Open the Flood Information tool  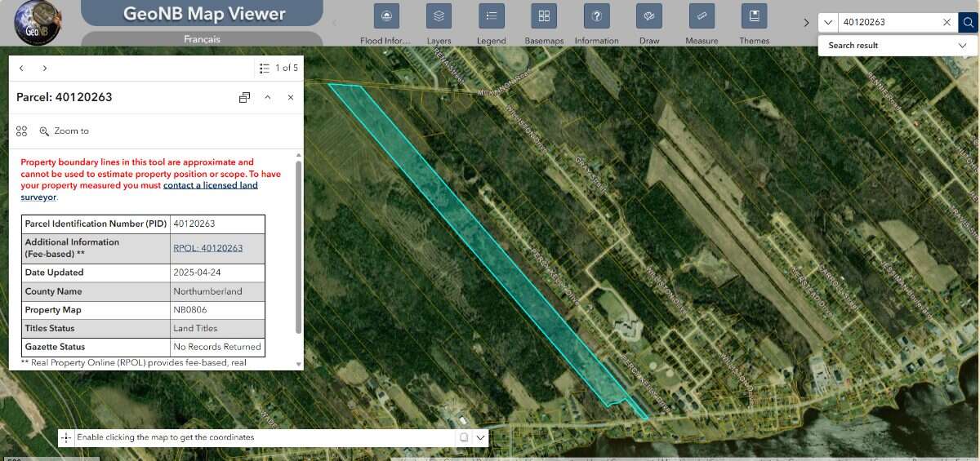click(385, 16)
